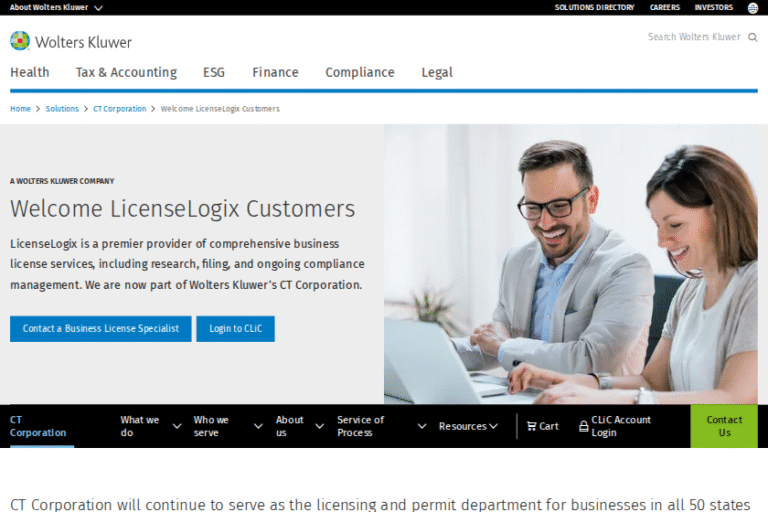Open the shopping Cart icon

pyautogui.click(x=531, y=426)
